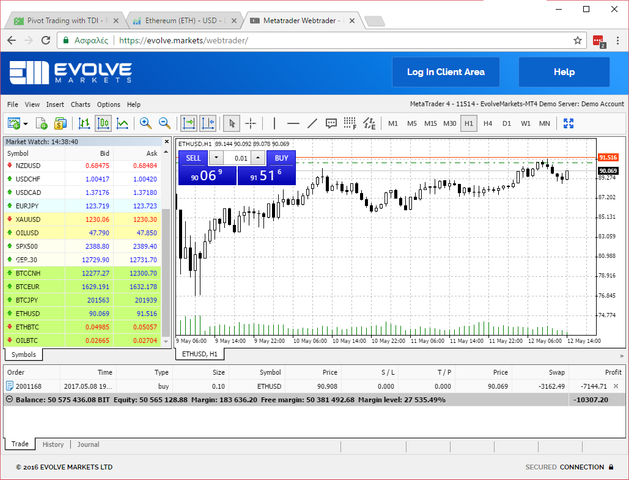Click the fullscreen toggle icon
The image size is (629, 480).
568,123
